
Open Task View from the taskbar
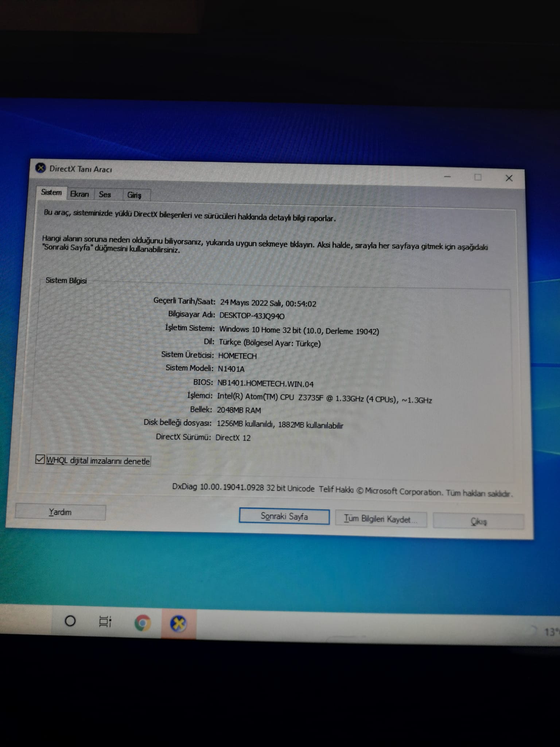coord(105,622)
